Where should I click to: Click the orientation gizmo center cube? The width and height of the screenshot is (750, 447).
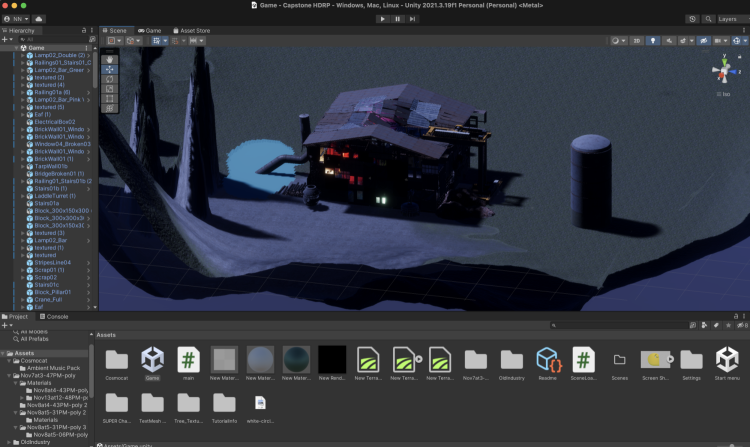point(724,72)
